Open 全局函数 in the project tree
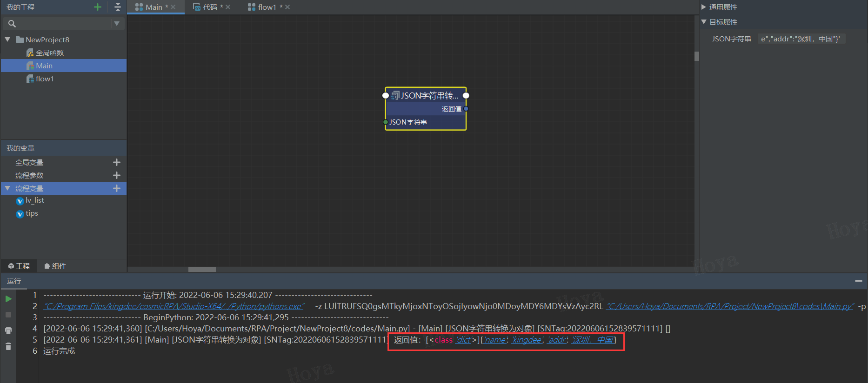Image resolution: width=868 pixels, height=383 pixels. point(50,53)
